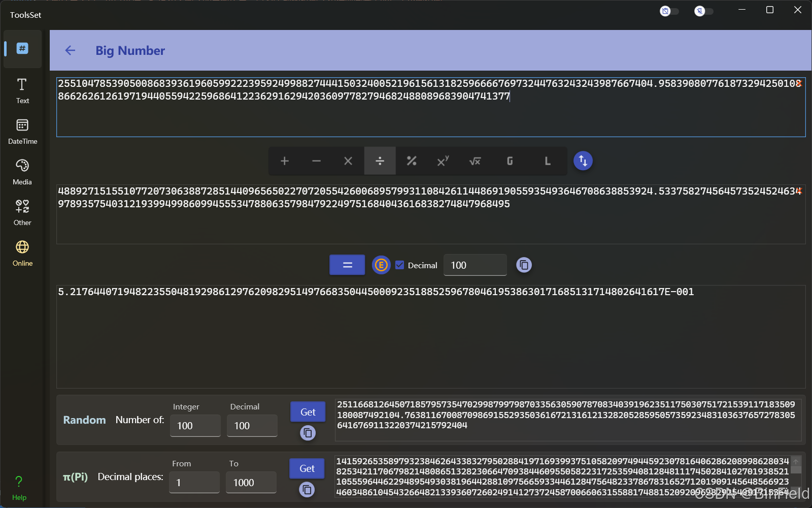
Task: Open the DateTime tools section
Action: (x=22, y=132)
